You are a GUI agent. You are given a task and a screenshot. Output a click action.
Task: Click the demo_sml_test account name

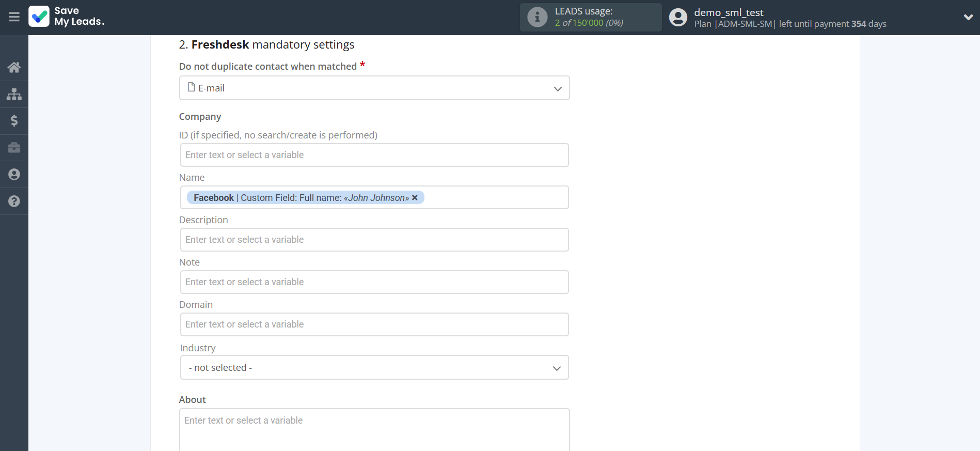pos(728,12)
